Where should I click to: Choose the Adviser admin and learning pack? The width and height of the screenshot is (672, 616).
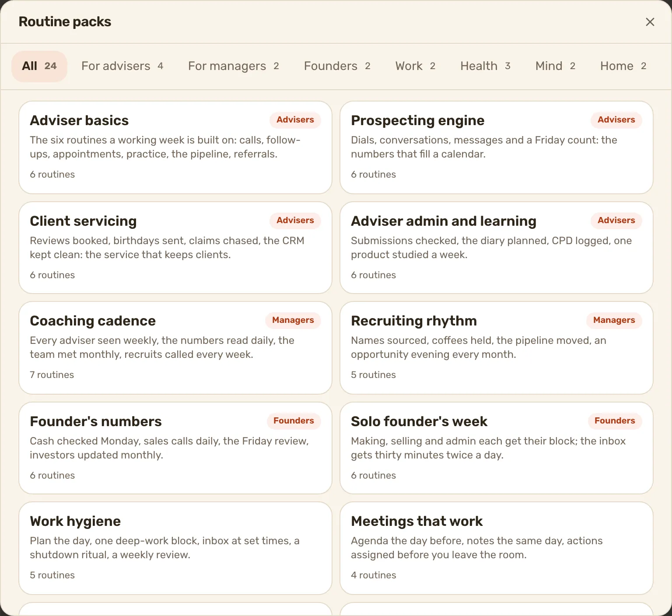coord(497,248)
